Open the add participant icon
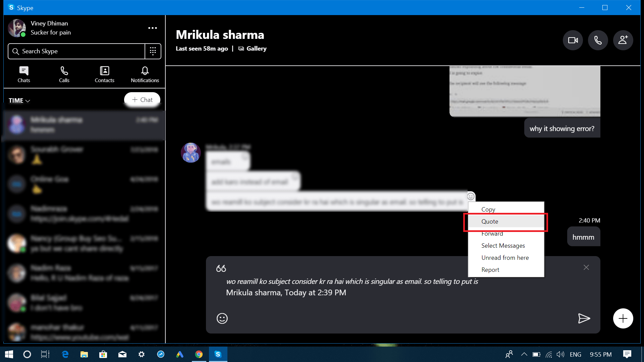The width and height of the screenshot is (644, 362). [x=623, y=40]
